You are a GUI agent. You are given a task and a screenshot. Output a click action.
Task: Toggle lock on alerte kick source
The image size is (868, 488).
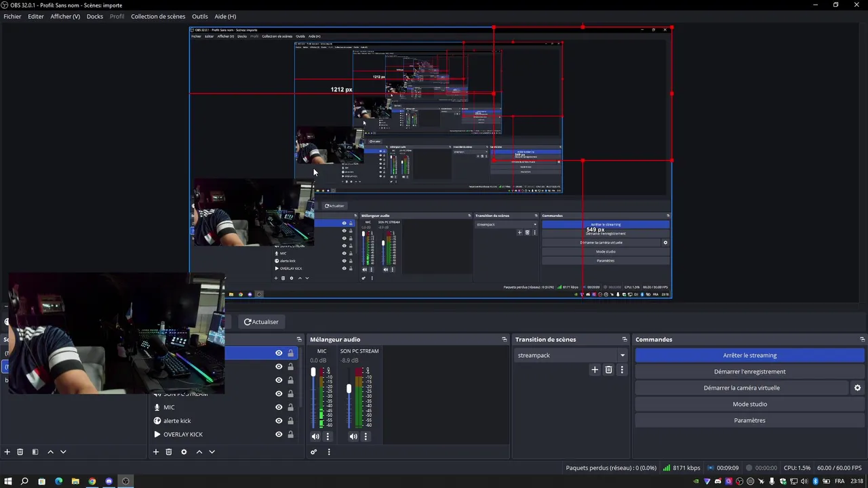pyautogui.click(x=291, y=421)
